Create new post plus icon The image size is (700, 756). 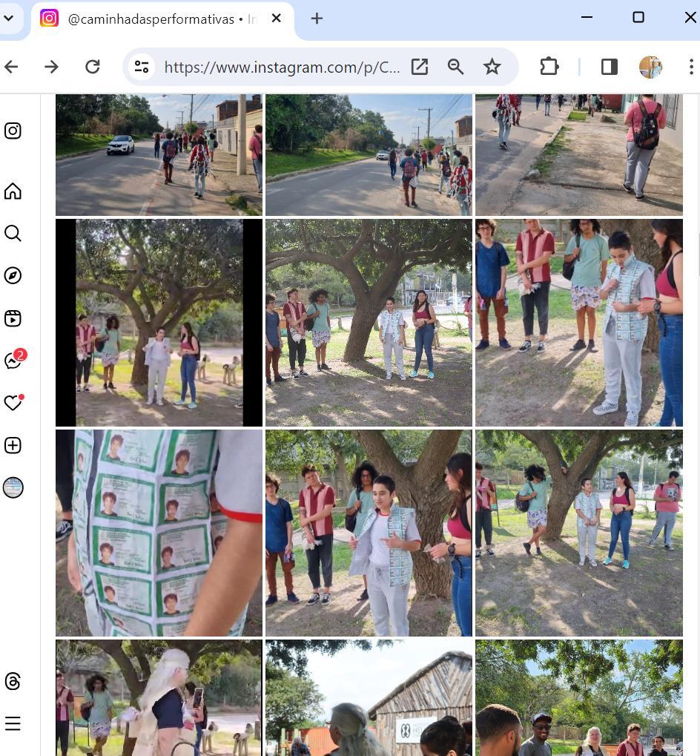[13, 445]
